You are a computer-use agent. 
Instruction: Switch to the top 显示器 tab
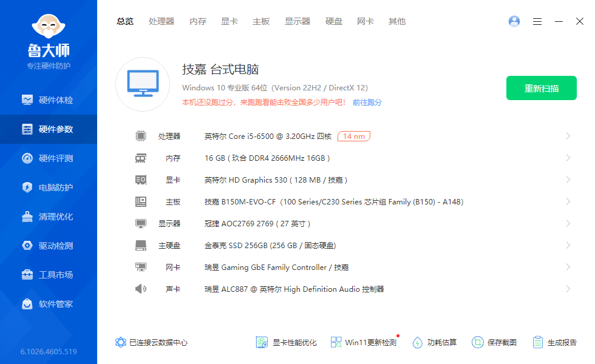click(x=297, y=22)
